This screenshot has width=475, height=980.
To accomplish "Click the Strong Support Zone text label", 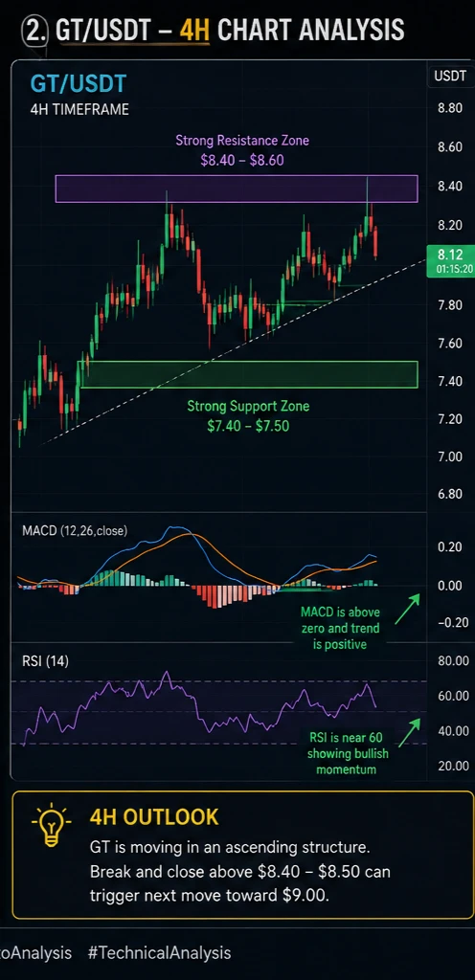I will 248,406.
